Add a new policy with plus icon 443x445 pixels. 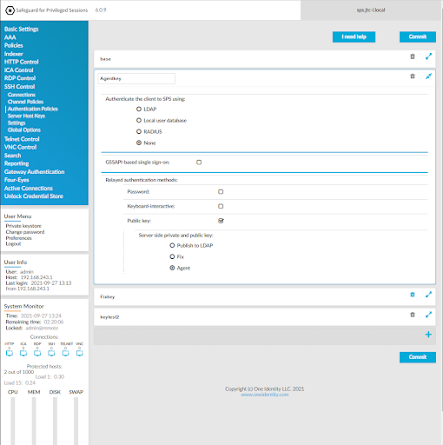click(428, 335)
